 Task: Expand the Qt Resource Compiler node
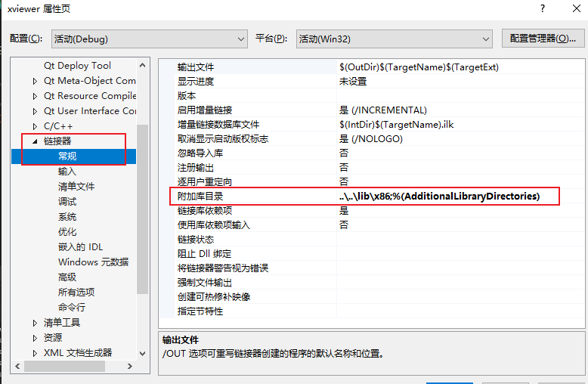(x=35, y=96)
